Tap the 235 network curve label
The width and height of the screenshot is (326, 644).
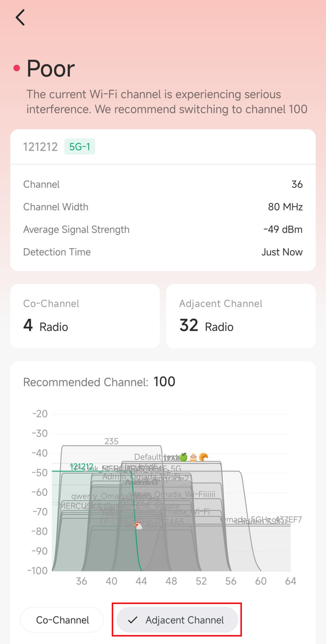pyautogui.click(x=111, y=441)
